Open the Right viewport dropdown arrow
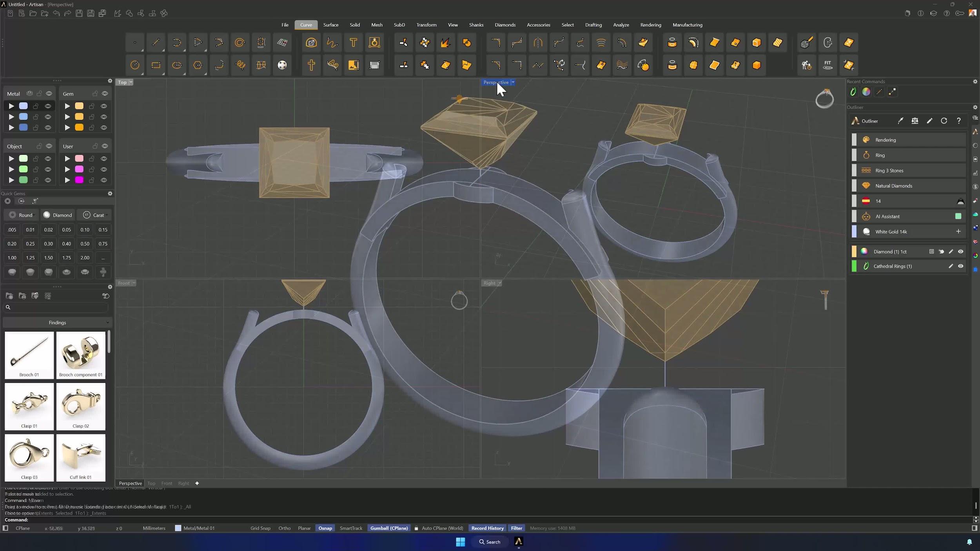Screen dimensions: 980x551 tap(499, 283)
